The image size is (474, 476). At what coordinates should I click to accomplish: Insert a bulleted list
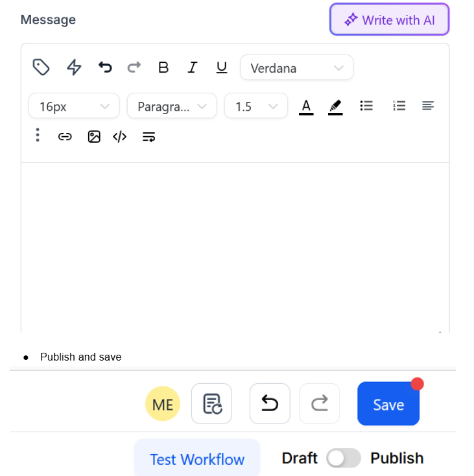pyautogui.click(x=366, y=106)
